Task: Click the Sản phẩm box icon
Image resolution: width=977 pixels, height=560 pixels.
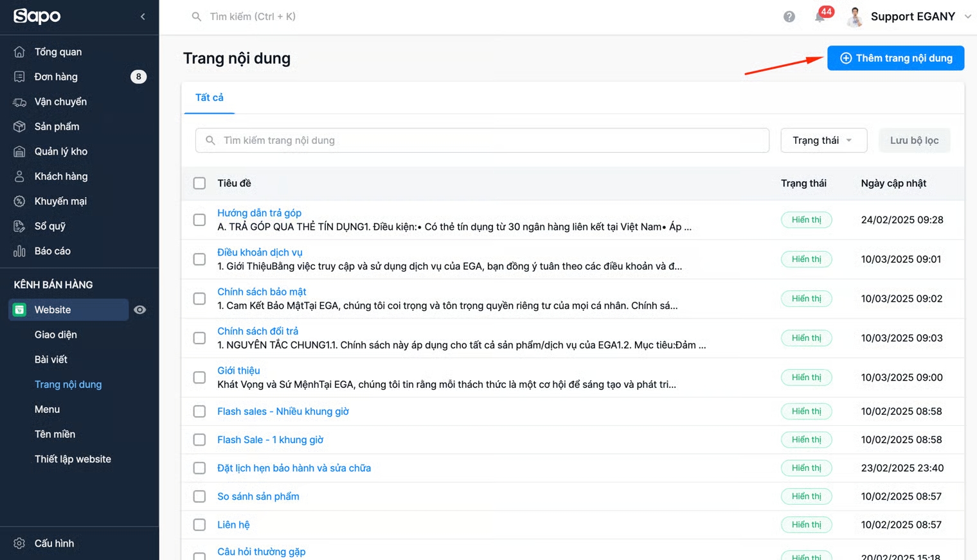Action: [x=19, y=127]
